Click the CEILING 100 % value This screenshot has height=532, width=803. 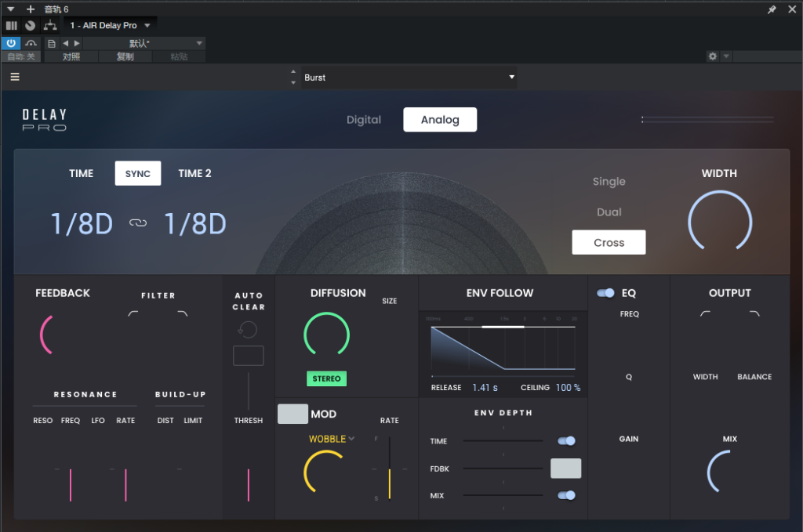coord(568,388)
